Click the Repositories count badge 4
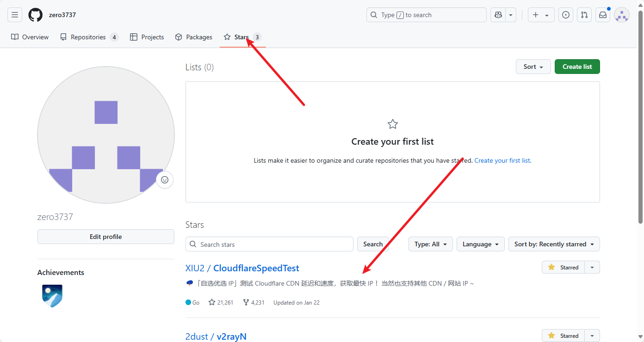Viewport: 644px width, 342px height. (114, 37)
